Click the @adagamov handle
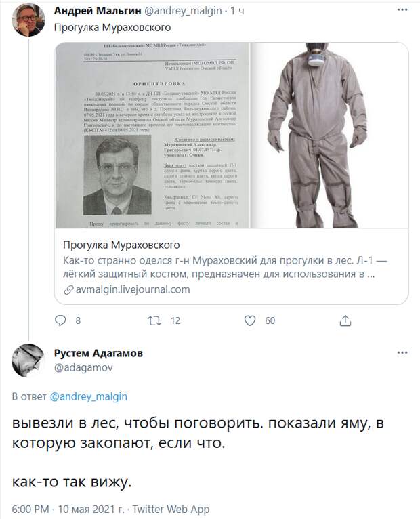 coord(83,367)
